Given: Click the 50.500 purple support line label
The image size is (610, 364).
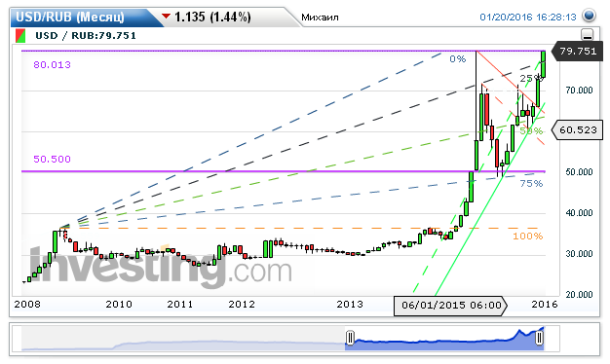Looking at the screenshot, I should click(52, 160).
